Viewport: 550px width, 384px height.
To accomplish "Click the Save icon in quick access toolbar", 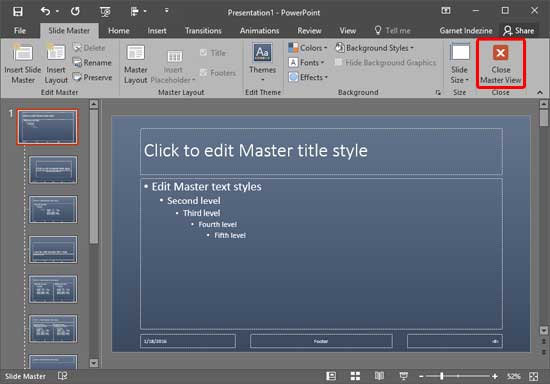I will 18,12.
